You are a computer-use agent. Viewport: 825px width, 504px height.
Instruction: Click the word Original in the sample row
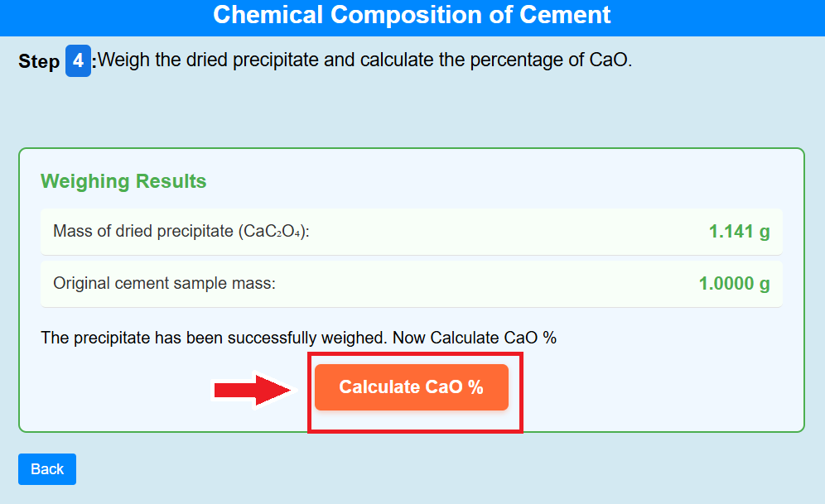coord(81,284)
